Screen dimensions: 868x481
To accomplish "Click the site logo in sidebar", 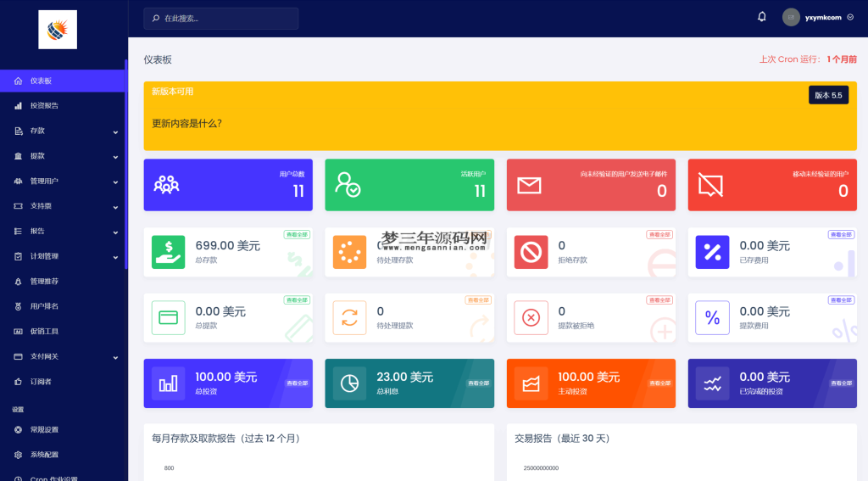I will point(58,30).
